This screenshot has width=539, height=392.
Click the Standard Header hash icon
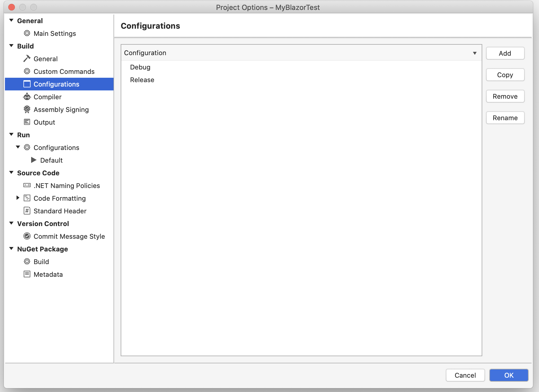point(27,211)
